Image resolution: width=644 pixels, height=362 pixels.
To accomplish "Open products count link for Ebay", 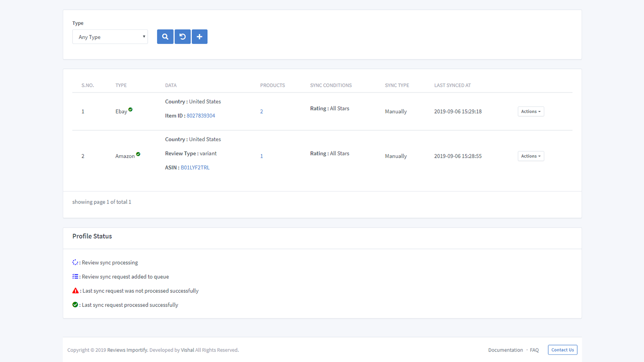I will (262, 111).
